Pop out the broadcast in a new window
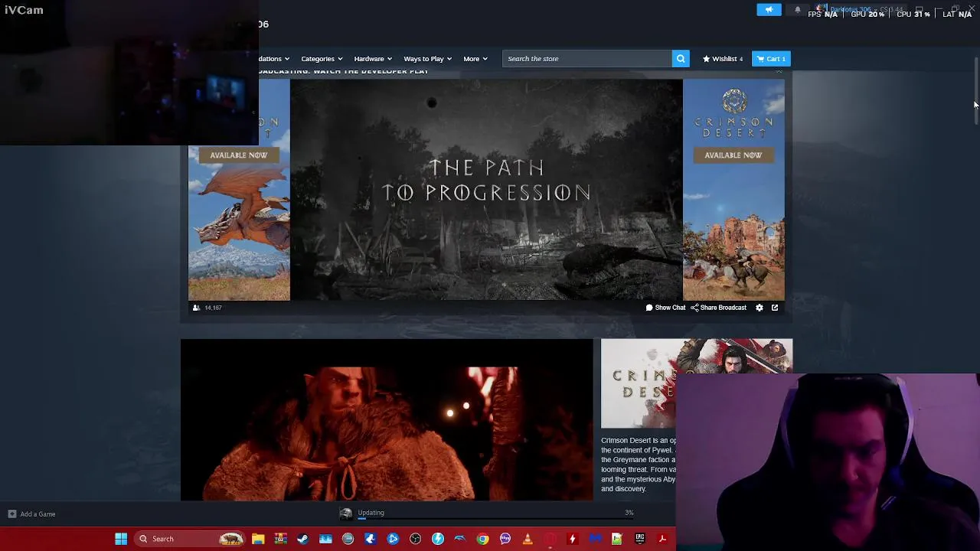The width and height of the screenshot is (980, 551). pos(775,308)
